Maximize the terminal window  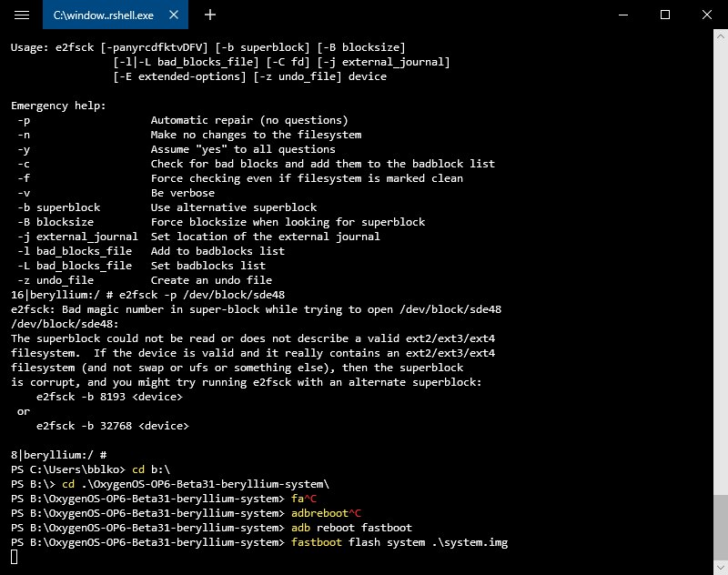point(665,15)
